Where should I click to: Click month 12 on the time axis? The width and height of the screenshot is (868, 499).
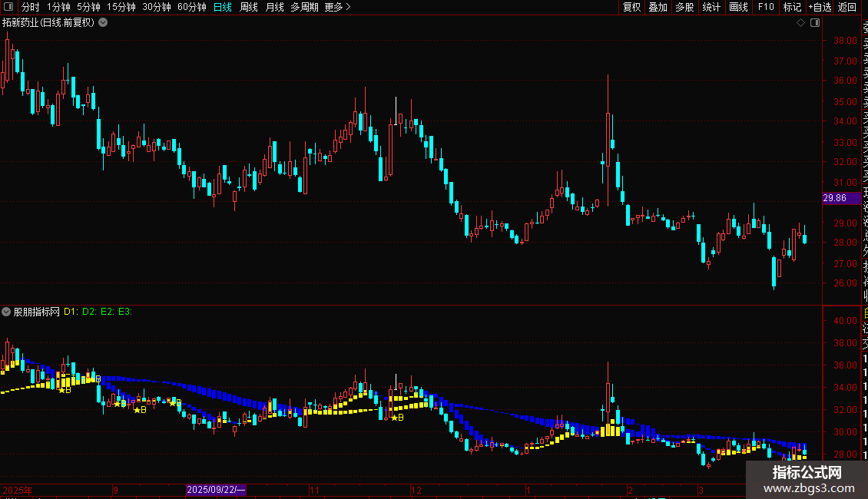pyautogui.click(x=416, y=490)
